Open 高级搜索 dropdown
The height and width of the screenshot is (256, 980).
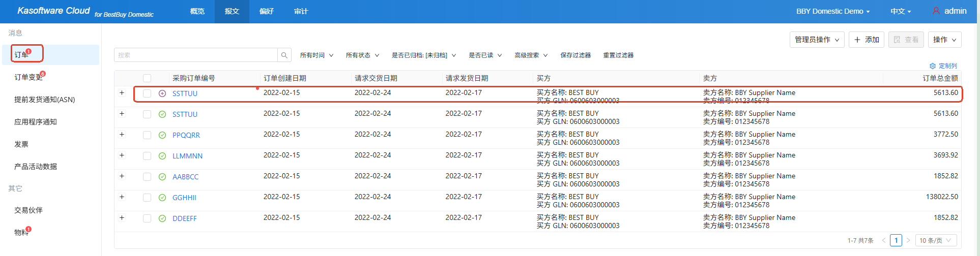pos(531,55)
